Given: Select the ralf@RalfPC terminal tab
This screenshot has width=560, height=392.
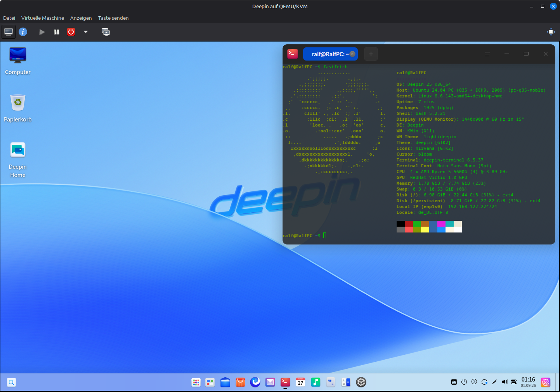Looking at the screenshot, I should click(x=330, y=54).
